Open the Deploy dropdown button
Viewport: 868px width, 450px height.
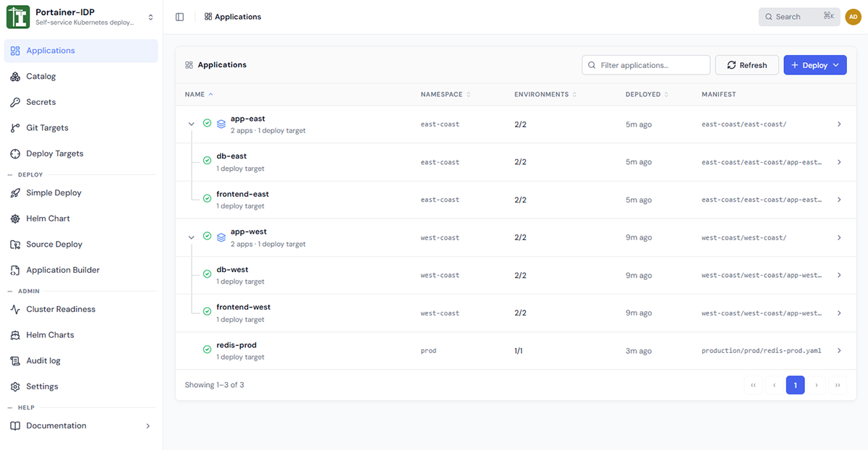(815, 65)
